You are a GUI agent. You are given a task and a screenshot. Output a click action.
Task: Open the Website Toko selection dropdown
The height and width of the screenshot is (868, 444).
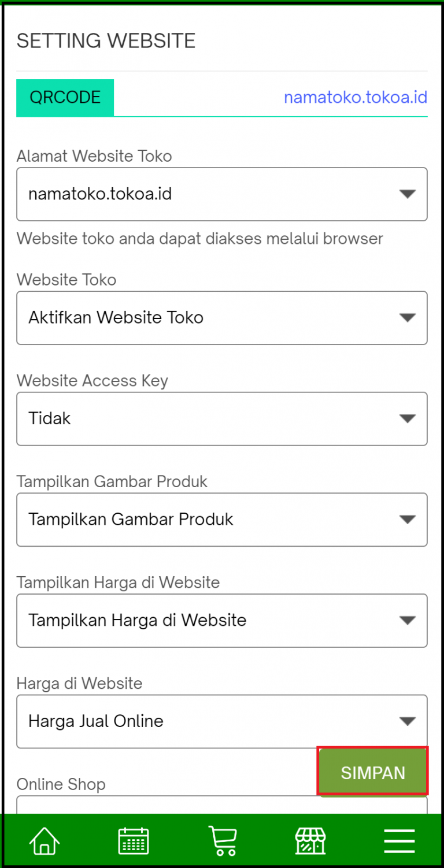click(222, 318)
